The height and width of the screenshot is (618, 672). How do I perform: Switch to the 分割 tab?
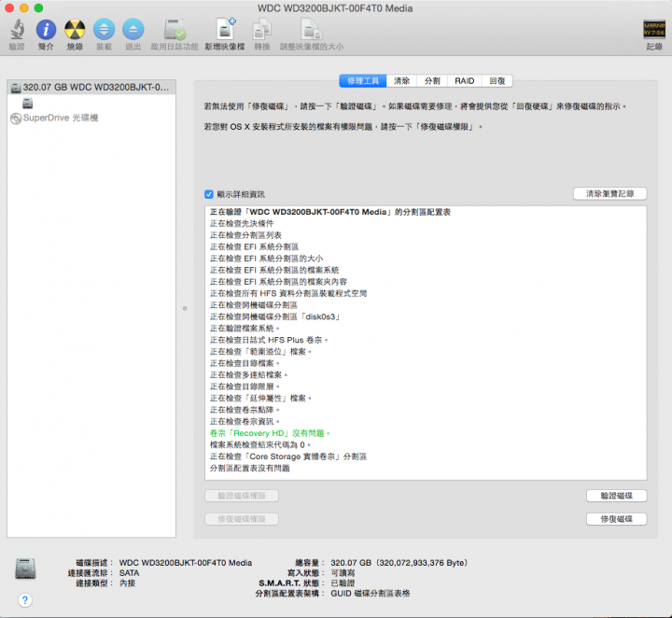coord(432,81)
